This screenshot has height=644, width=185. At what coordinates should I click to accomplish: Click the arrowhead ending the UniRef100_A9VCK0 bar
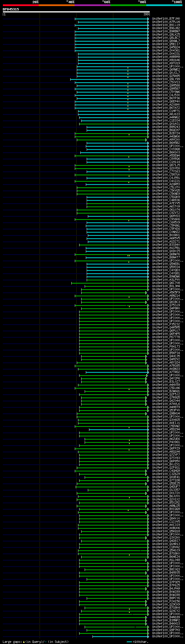[146, 140]
